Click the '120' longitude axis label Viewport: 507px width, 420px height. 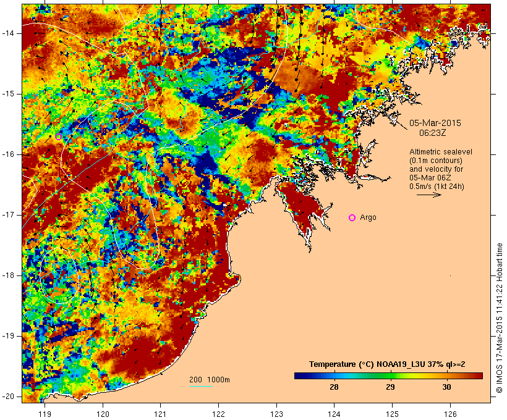[x=103, y=414]
